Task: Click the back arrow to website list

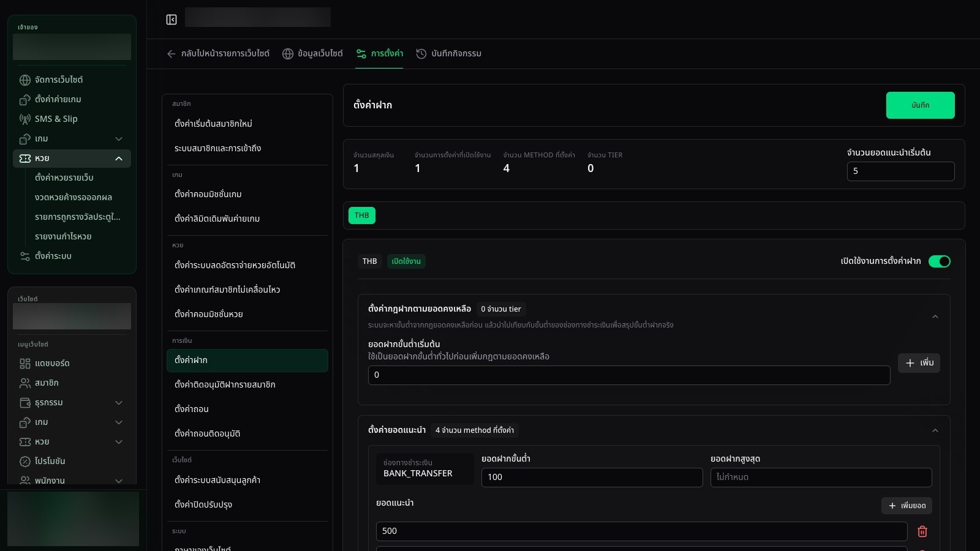Action: [x=171, y=54]
